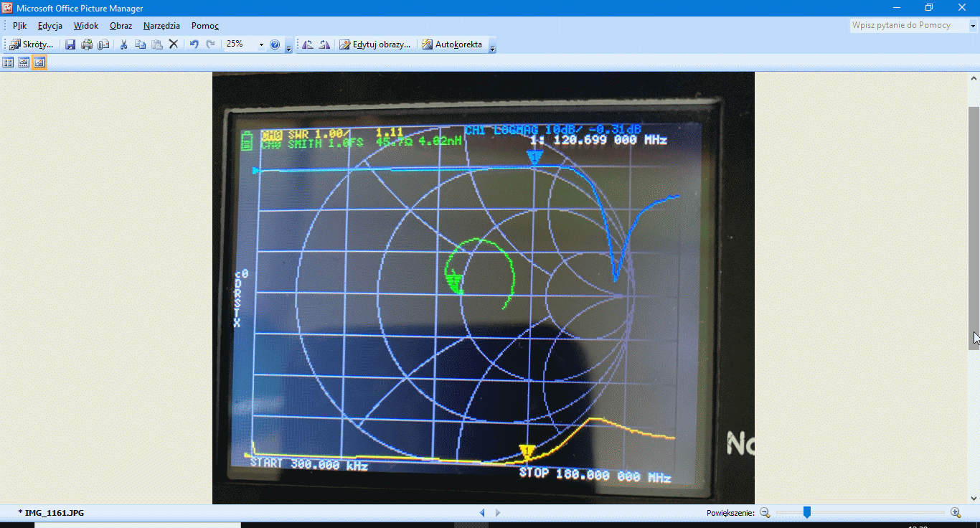980x528 pixels.
Task: Click the Save icon in toolbar
Action: [x=70, y=44]
